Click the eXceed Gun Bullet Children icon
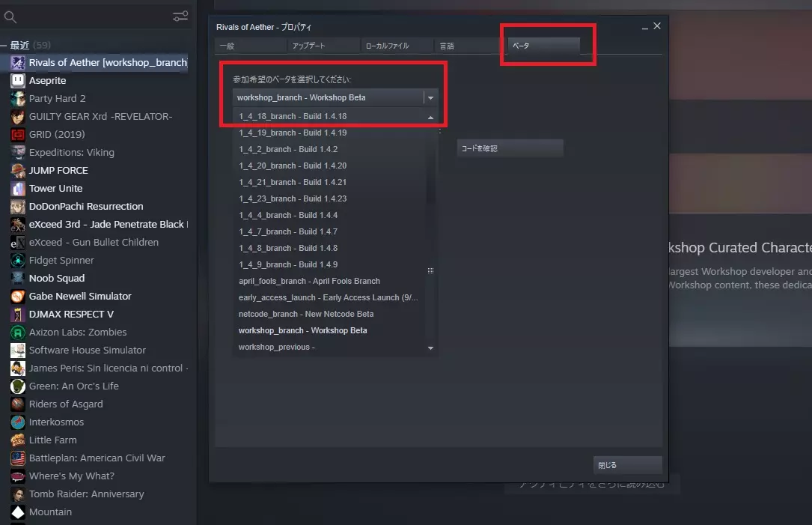 [18, 242]
